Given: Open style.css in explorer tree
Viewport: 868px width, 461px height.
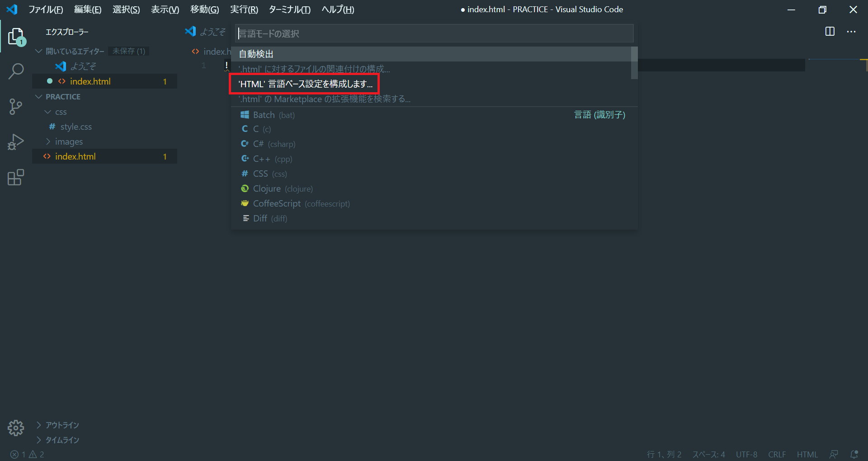Looking at the screenshot, I should pyautogui.click(x=76, y=127).
